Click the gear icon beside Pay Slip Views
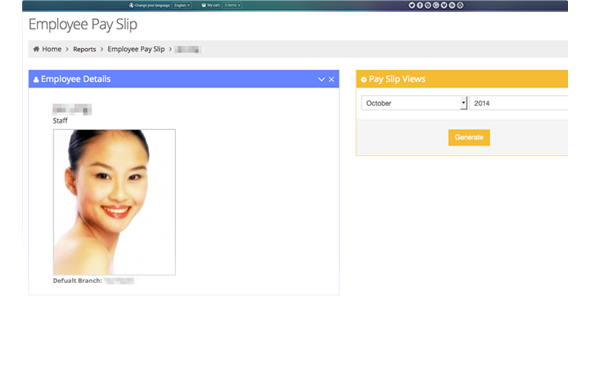The image size is (592, 379). click(x=364, y=80)
